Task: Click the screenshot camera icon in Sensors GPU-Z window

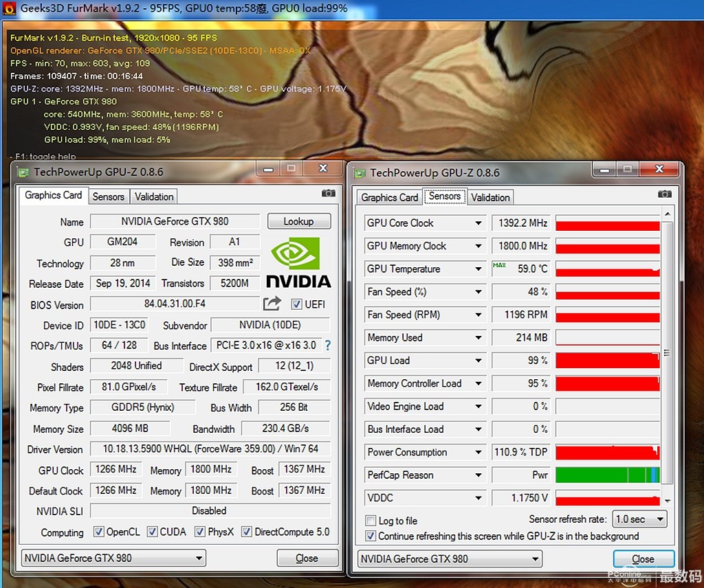Action: pos(665,194)
